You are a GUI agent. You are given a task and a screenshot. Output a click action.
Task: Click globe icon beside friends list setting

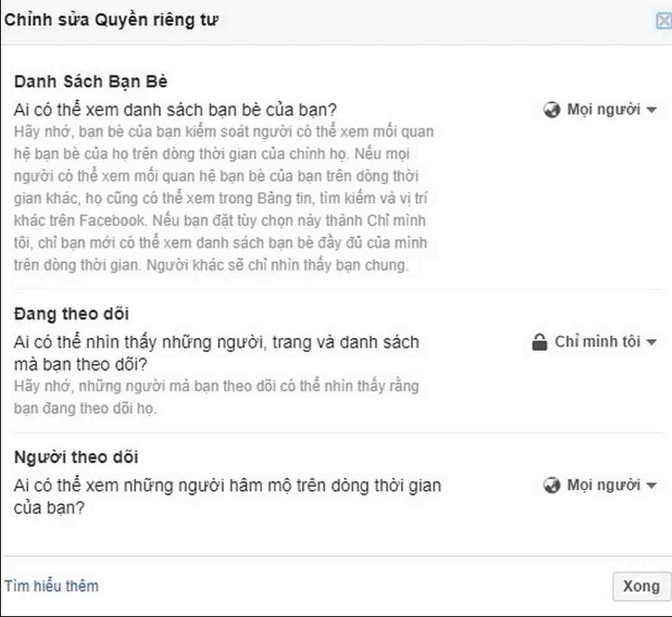(x=551, y=109)
